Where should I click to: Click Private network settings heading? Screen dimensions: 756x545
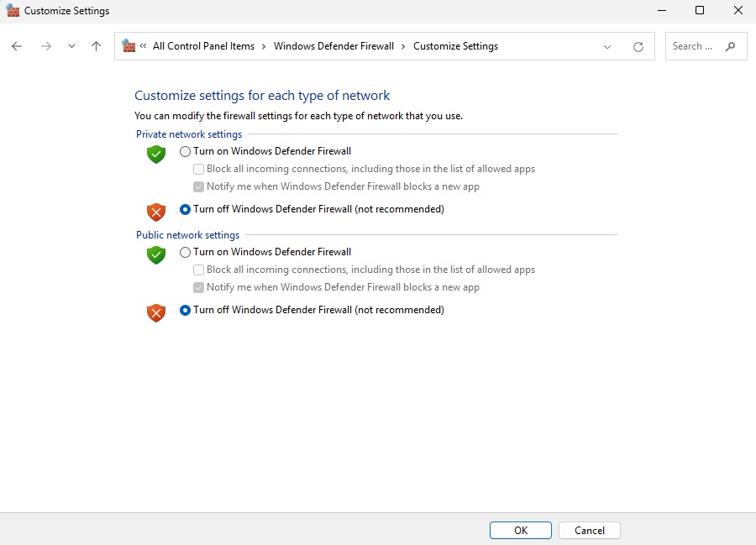[x=189, y=134]
